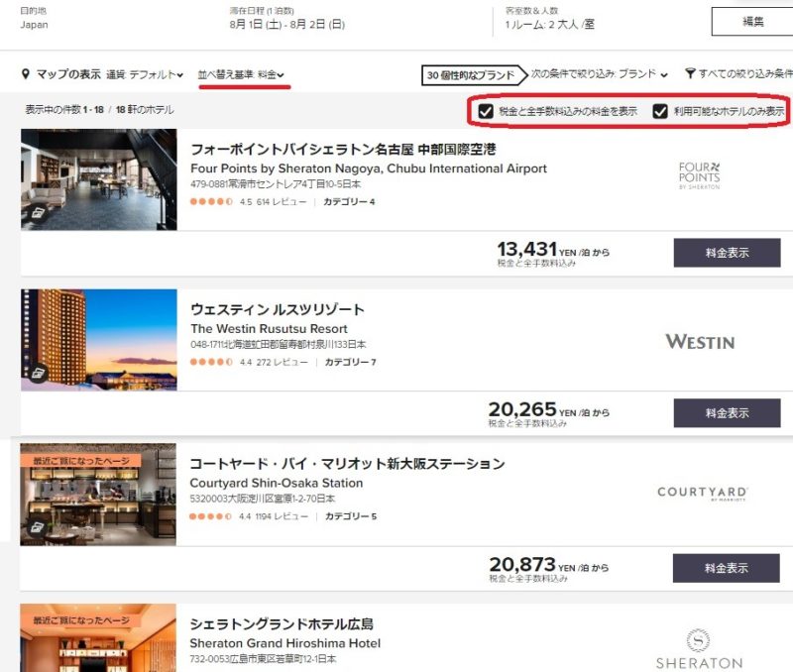The height and width of the screenshot is (672, 793).
Task: Click English name Four Points by Sheraton Nagoya
Action: point(369,168)
